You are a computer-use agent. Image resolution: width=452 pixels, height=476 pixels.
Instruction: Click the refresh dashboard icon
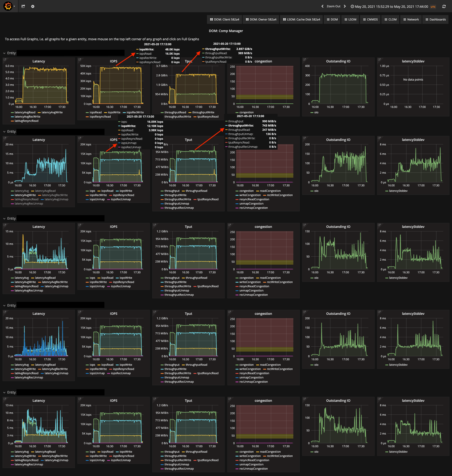point(444,7)
